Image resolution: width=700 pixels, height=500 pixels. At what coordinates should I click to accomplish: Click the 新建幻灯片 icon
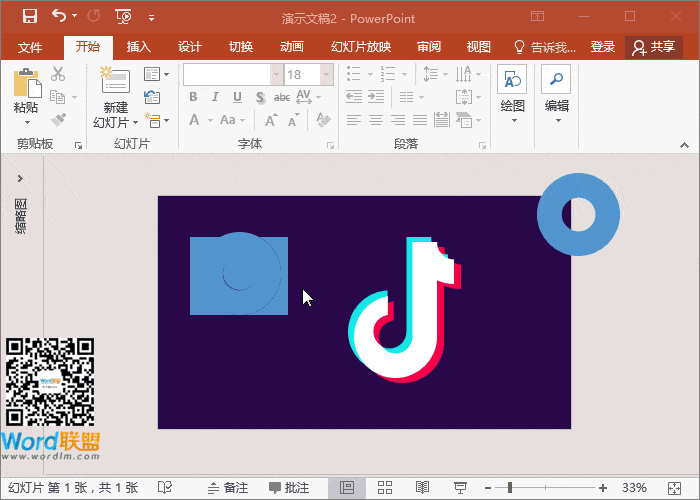pyautogui.click(x=115, y=81)
